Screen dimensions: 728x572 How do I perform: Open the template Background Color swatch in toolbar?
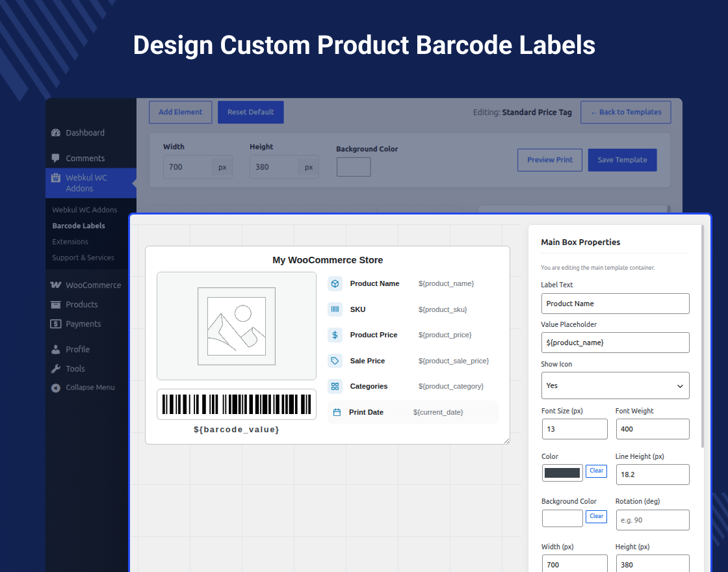tap(354, 167)
